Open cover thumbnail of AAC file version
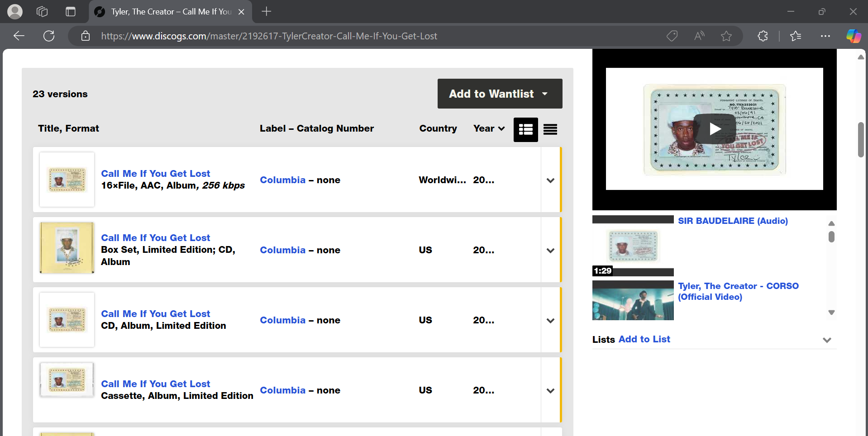 [x=67, y=180]
